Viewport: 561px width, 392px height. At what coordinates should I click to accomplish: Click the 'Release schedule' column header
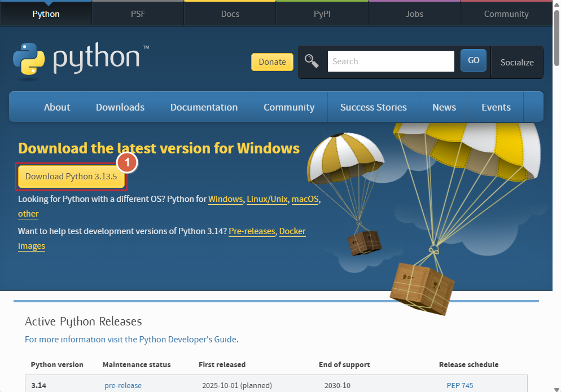pos(468,364)
